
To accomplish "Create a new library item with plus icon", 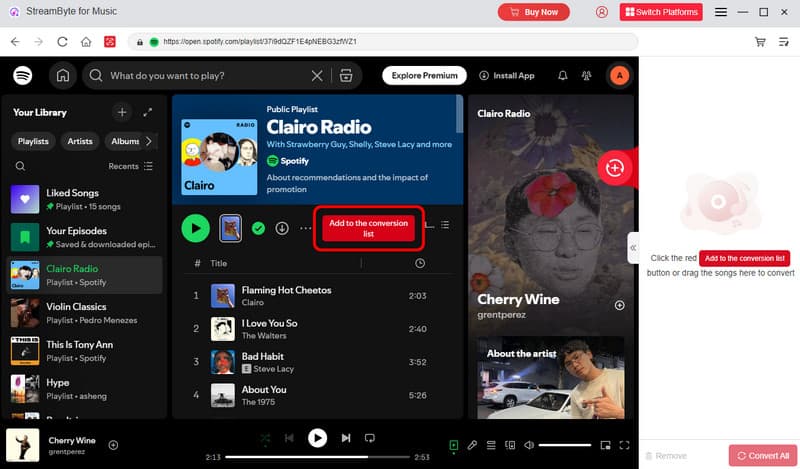I will tap(121, 113).
